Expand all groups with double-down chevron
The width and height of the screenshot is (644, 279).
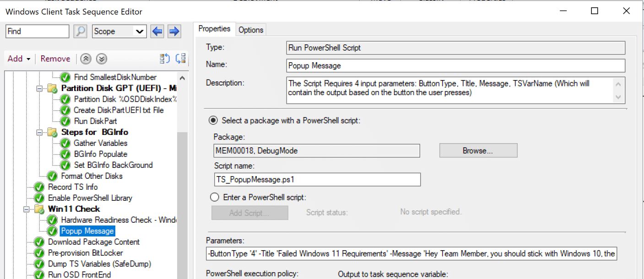click(102, 59)
